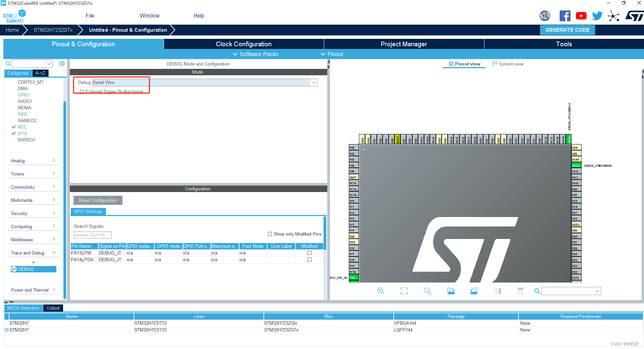This screenshot has height=349, width=644.
Task: Zoom in on the chip pinout view
Action: click(x=381, y=291)
